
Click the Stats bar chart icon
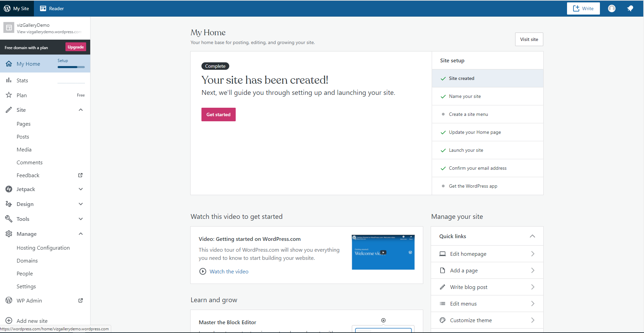pyautogui.click(x=9, y=80)
